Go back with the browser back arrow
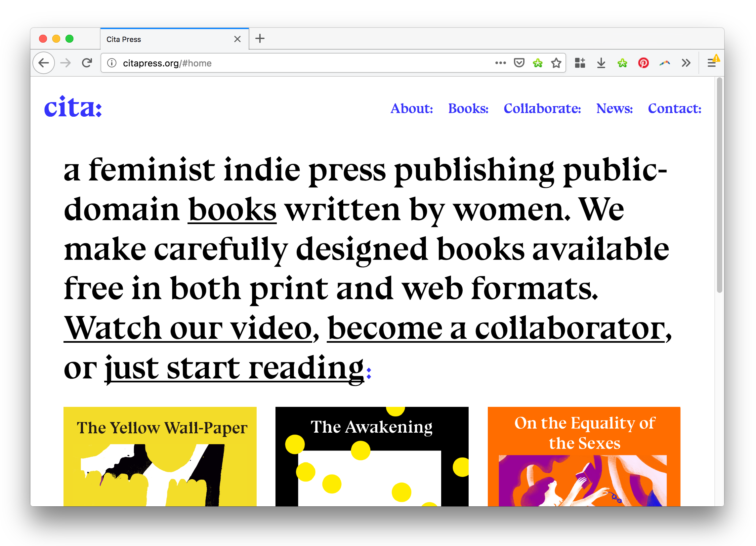756x546 pixels. click(44, 63)
